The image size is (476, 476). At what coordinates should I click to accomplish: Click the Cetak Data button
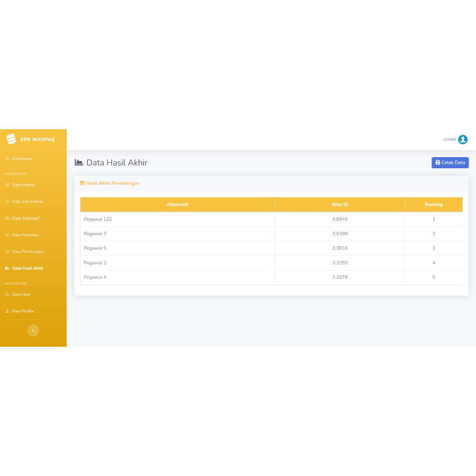450,163
